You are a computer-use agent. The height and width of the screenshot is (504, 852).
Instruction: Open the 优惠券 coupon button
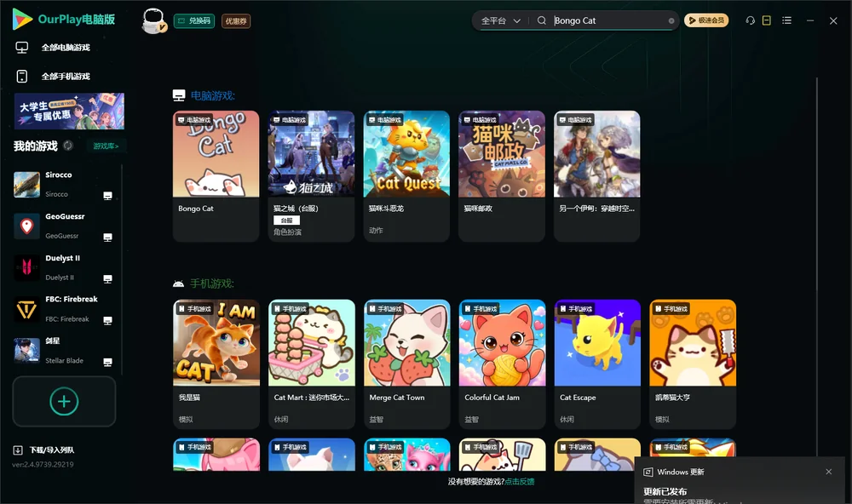tap(236, 20)
